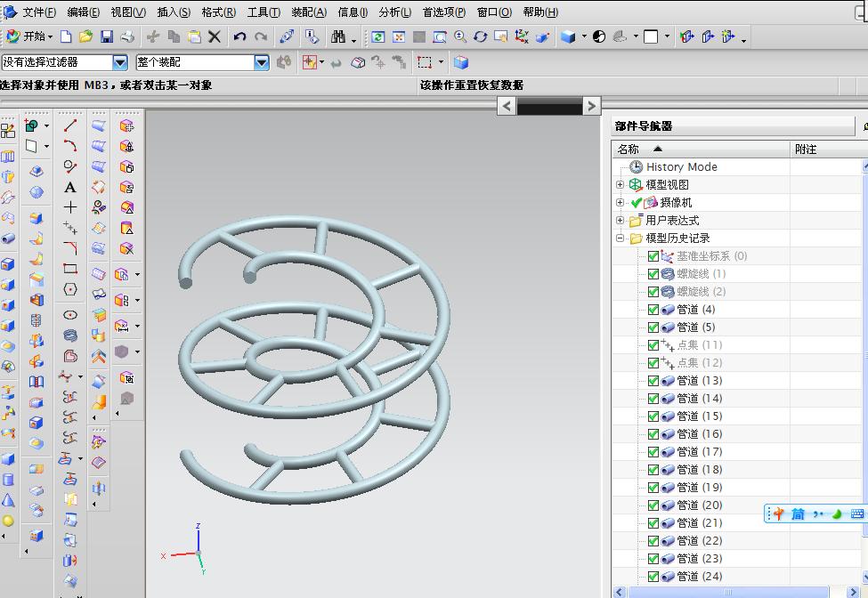
Task: Toggle the 管道 (5) checkbox
Action: 653,327
